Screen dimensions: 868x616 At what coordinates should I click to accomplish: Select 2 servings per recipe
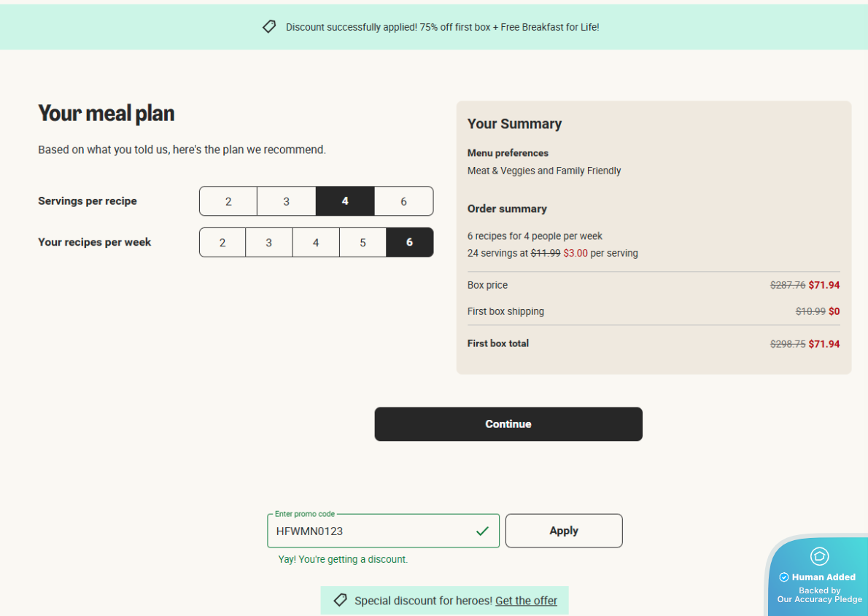[x=228, y=201]
